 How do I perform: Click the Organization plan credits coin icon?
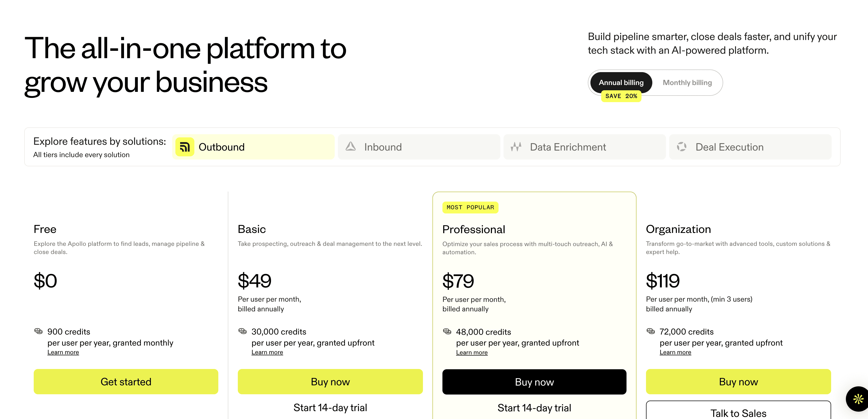[651, 331]
